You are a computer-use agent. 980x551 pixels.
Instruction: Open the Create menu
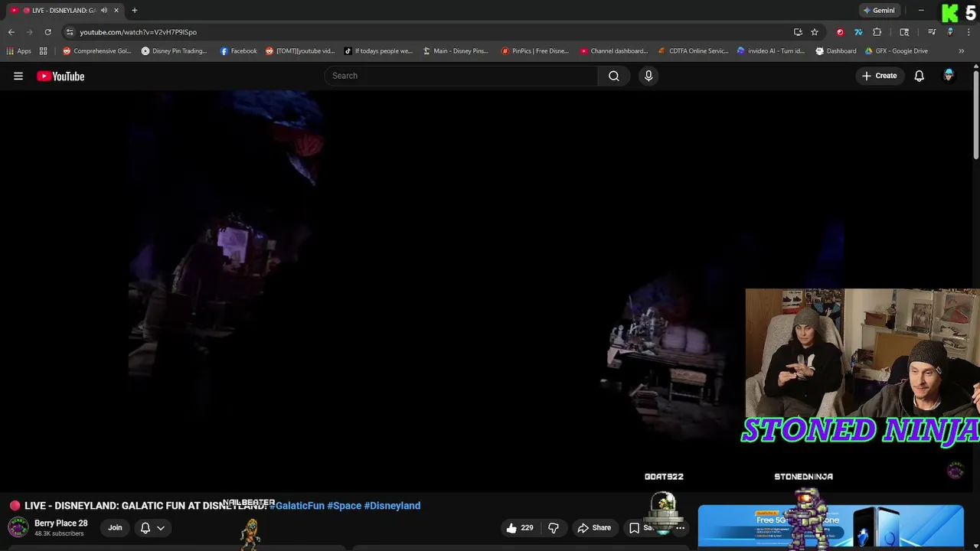pyautogui.click(x=879, y=76)
